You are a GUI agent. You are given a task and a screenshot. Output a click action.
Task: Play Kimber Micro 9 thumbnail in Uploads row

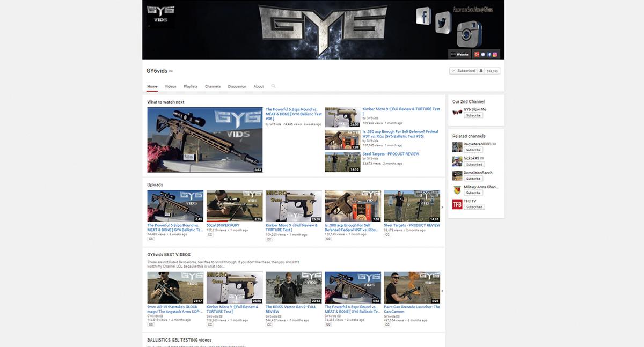click(294, 206)
